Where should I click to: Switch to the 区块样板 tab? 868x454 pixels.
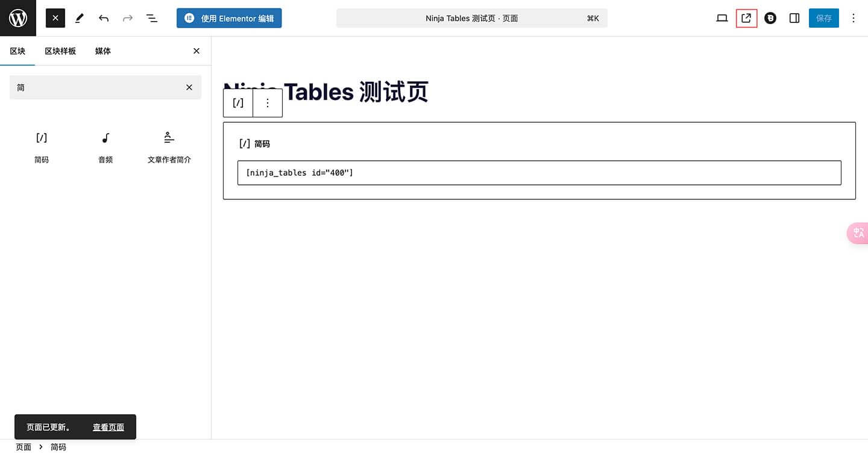60,51
